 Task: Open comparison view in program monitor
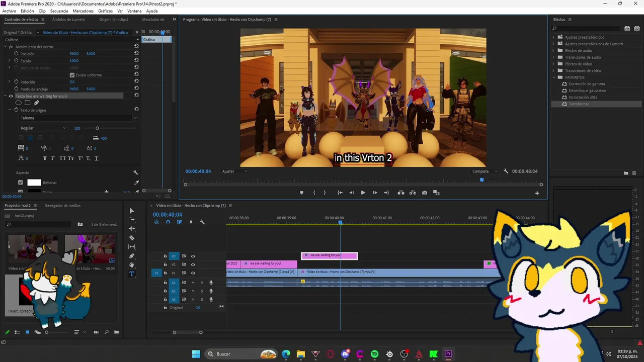pyautogui.click(x=436, y=193)
